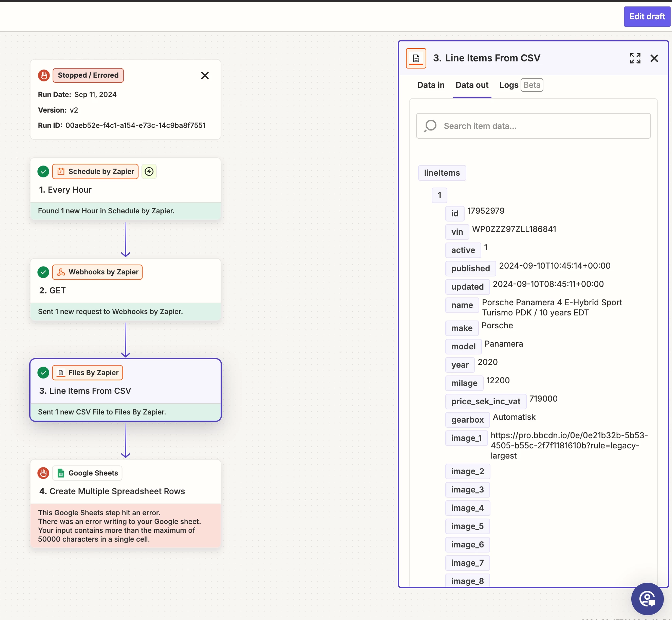Select the image_2 field key
Screen dimensions: 672x620
pyautogui.click(x=467, y=471)
